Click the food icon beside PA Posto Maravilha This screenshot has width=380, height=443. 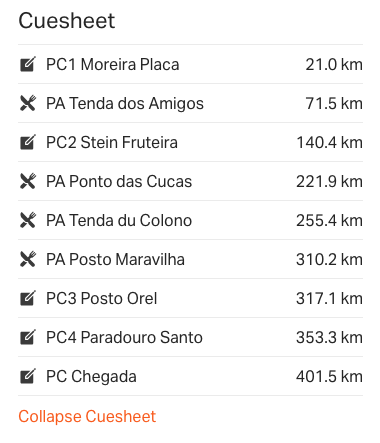[x=28, y=259]
